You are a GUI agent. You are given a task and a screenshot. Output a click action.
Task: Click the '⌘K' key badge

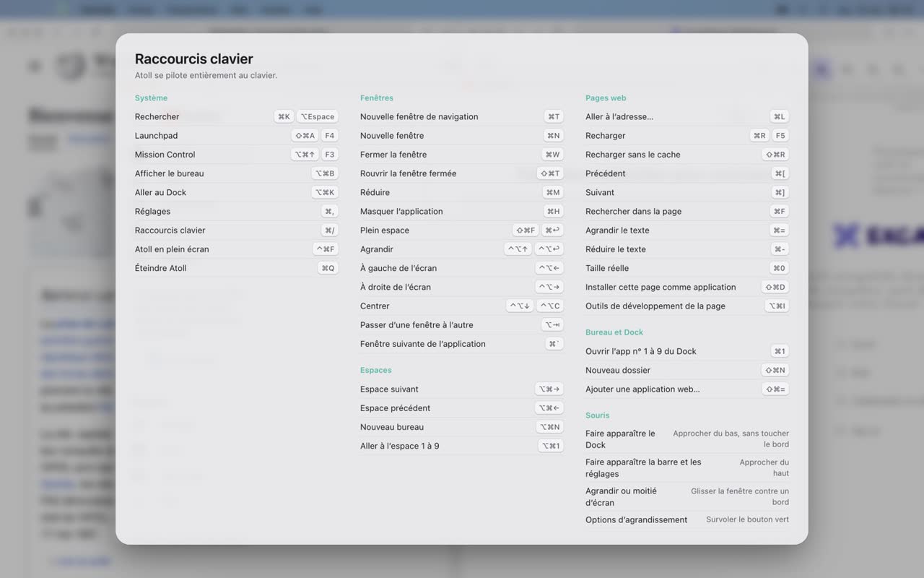(284, 116)
